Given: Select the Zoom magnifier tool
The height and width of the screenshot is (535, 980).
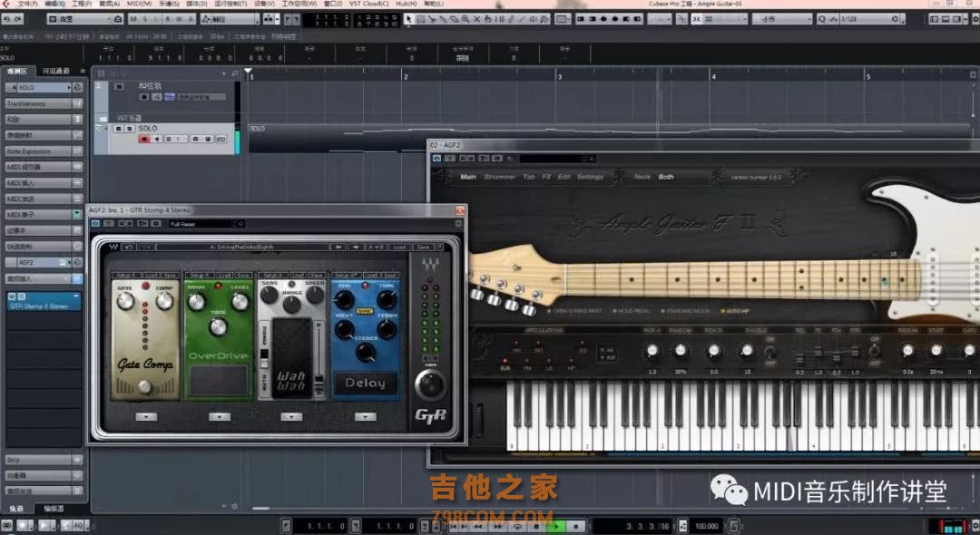Looking at the screenshot, I should (465, 19).
